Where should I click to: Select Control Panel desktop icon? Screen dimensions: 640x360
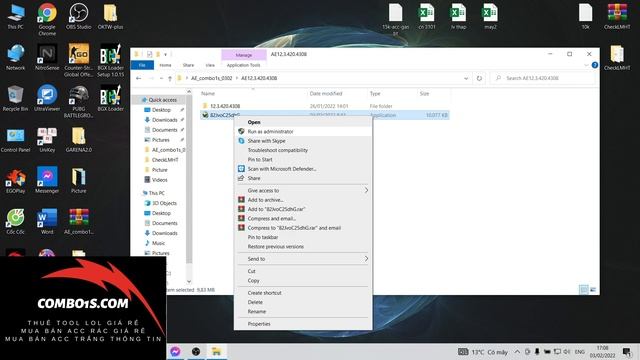16,140
